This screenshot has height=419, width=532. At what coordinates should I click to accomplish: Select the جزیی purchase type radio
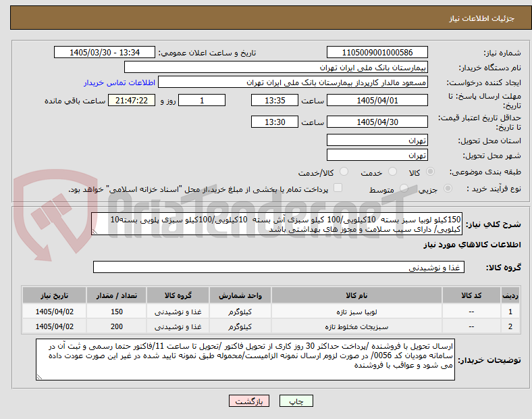coord(448,189)
